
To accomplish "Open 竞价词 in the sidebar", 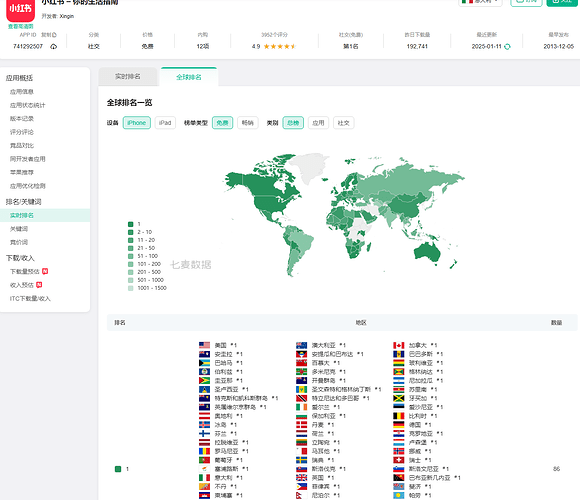I will click(x=19, y=242).
